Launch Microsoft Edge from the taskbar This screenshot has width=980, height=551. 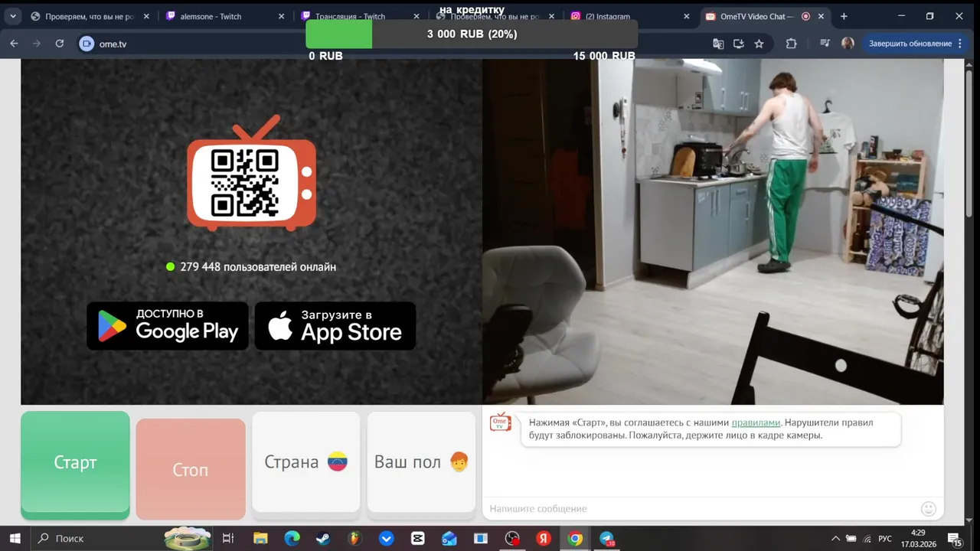[292, 539]
